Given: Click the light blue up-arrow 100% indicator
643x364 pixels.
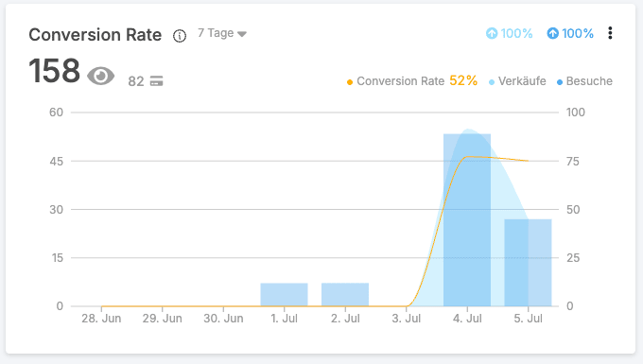Looking at the screenshot, I should point(509,33).
